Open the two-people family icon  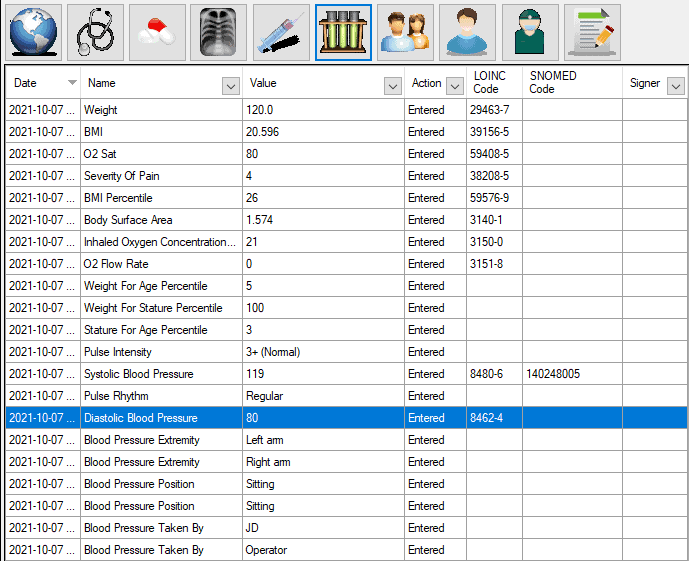click(x=405, y=33)
